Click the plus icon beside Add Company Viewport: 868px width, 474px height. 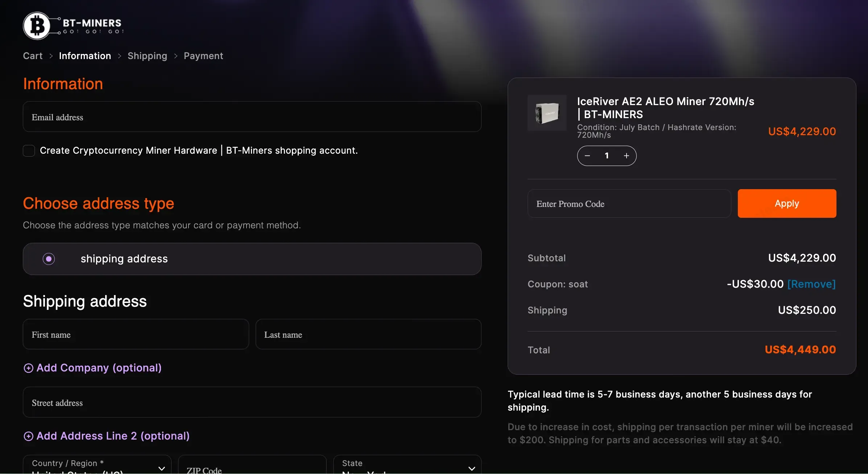pyautogui.click(x=28, y=368)
